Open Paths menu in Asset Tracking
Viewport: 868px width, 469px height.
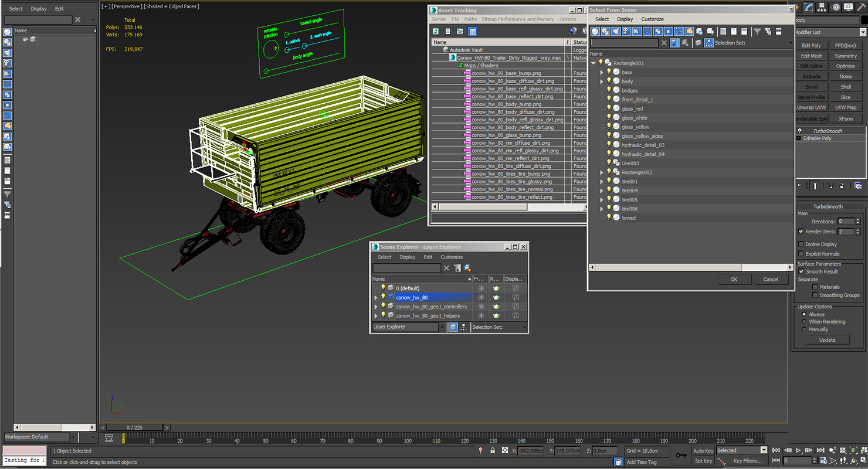coord(470,19)
